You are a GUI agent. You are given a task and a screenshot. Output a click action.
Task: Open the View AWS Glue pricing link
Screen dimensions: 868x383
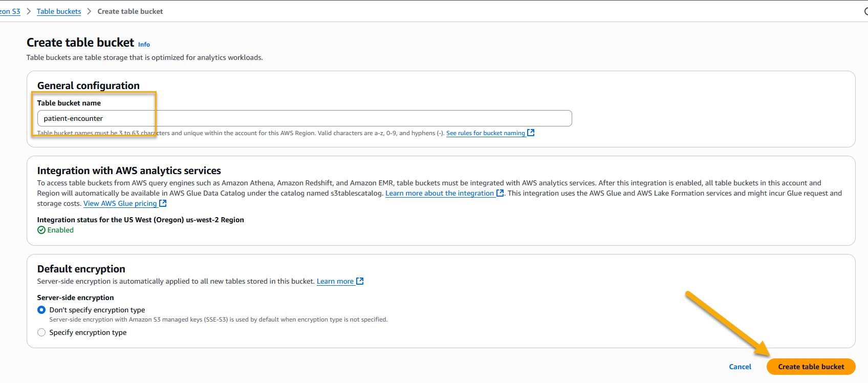pyautogui.click(x=125, y=203)
